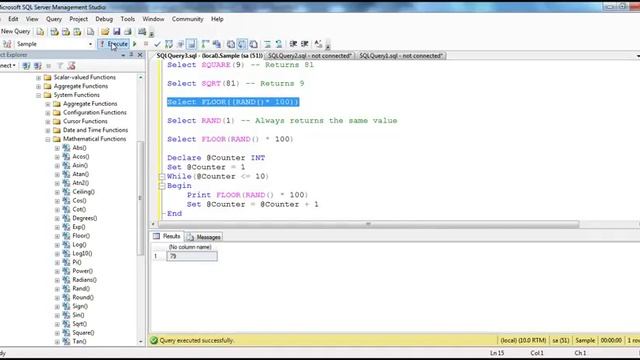Click the 'sa (51)' status bar entry
640x360 pixels.
pos(560,340)
